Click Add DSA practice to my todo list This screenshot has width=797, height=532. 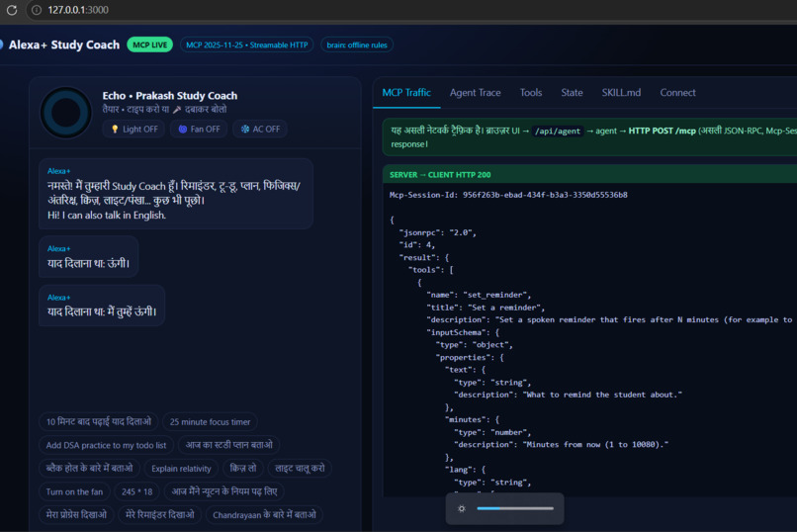point(106,445)
